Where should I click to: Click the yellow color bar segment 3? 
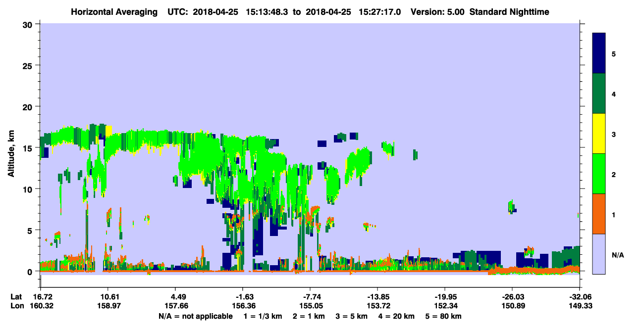pyautogui.click(x=599, y=134)
